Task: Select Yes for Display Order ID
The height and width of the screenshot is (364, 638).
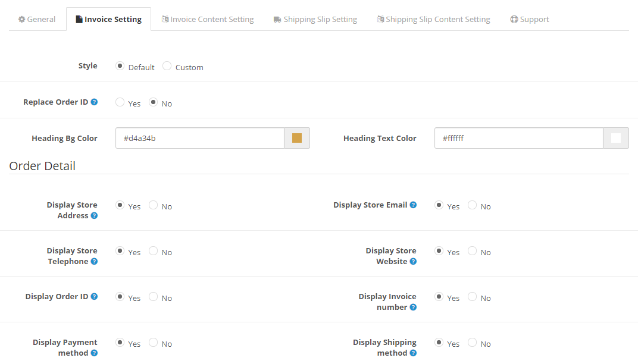Action: (120, 296)
